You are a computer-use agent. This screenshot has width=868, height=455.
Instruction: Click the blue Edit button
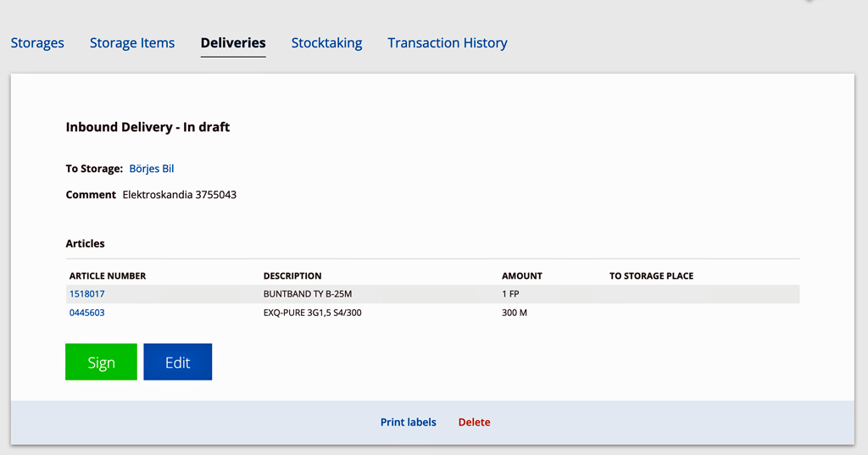pyautogui.click(x=178, y=362)
